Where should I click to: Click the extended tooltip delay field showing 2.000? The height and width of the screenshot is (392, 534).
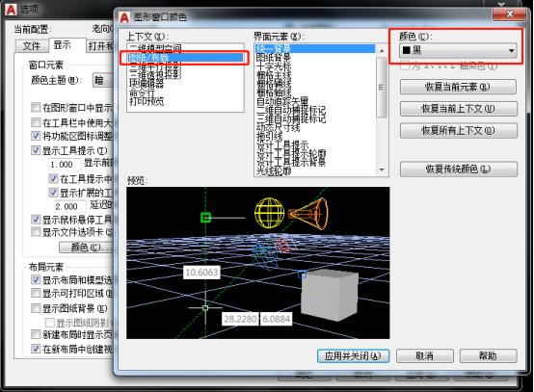click(69, 206)
